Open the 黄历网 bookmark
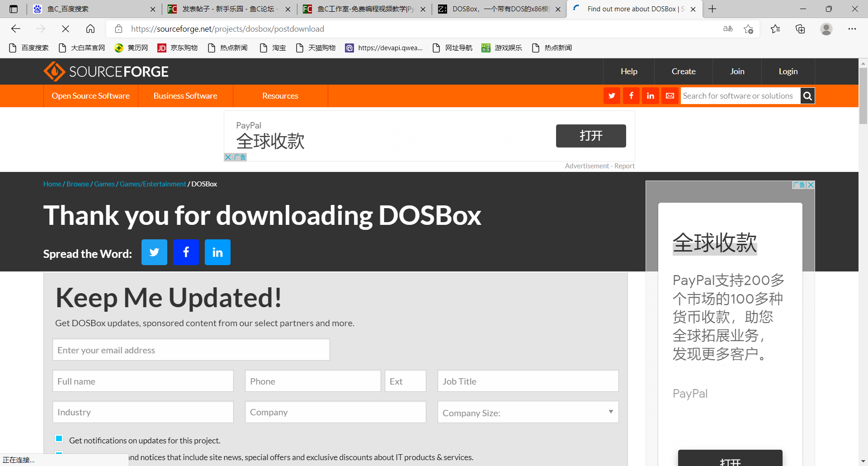This screenshot has width=868, height=466. coord(132,48)
